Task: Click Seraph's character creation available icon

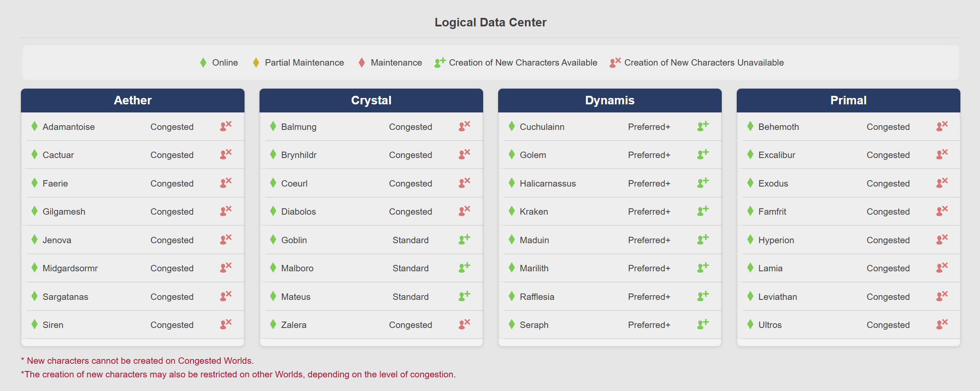Action: coord(703,324)
